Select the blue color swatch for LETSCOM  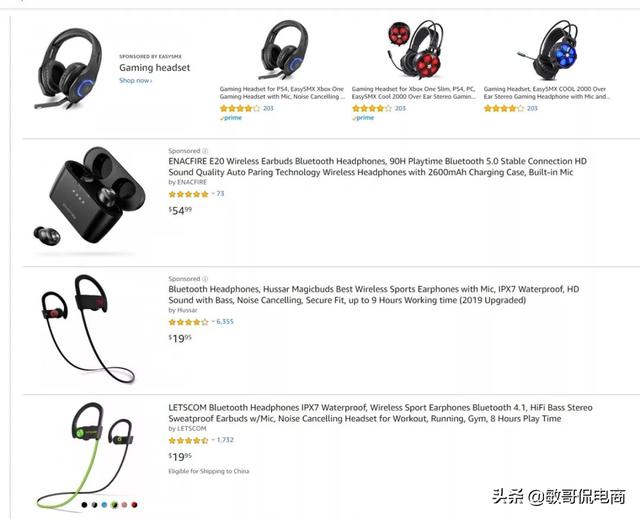(x=104, y=505)
